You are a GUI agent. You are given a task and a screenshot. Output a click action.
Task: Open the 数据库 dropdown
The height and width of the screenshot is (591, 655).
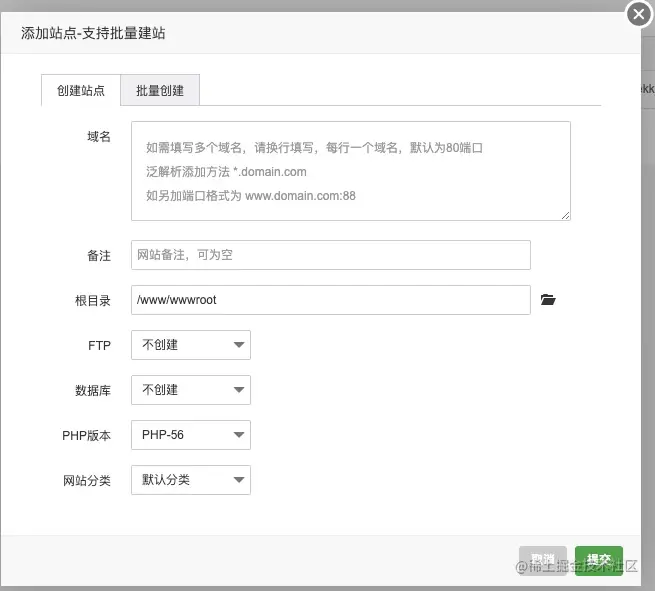[x=191, y=390]
